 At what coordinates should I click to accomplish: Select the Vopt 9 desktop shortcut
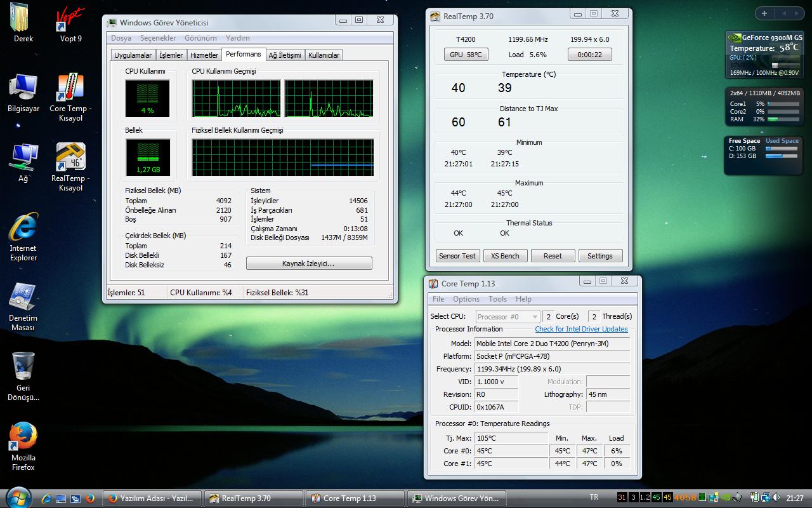coord(70,23)
